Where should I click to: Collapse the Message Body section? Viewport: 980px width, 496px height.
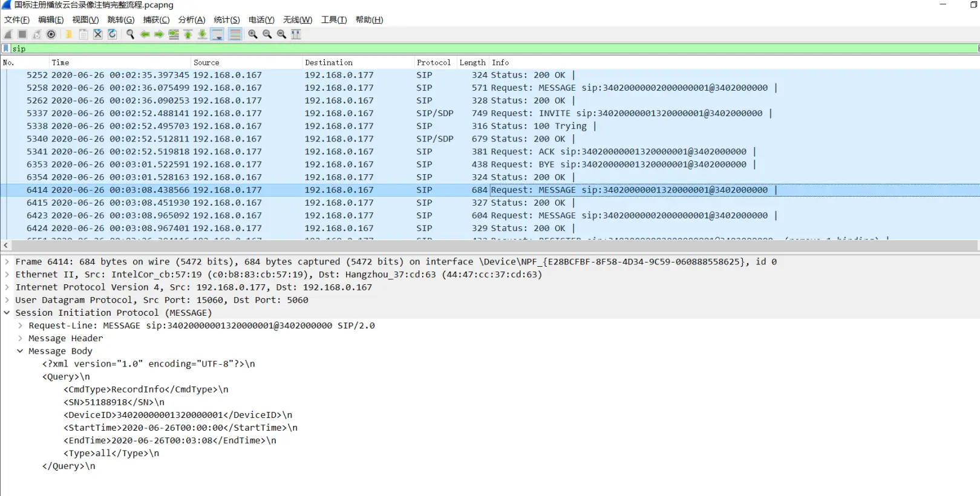[x=20, y=351]
